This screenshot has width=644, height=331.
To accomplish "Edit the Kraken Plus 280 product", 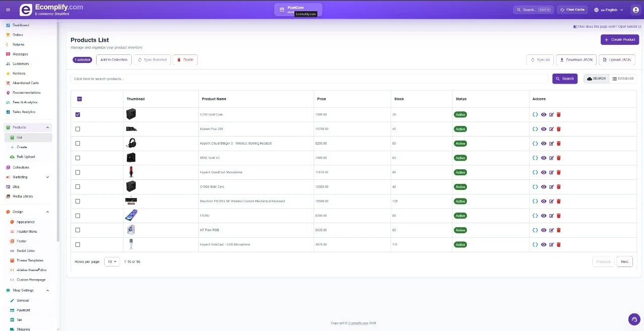I will point(551,129).
